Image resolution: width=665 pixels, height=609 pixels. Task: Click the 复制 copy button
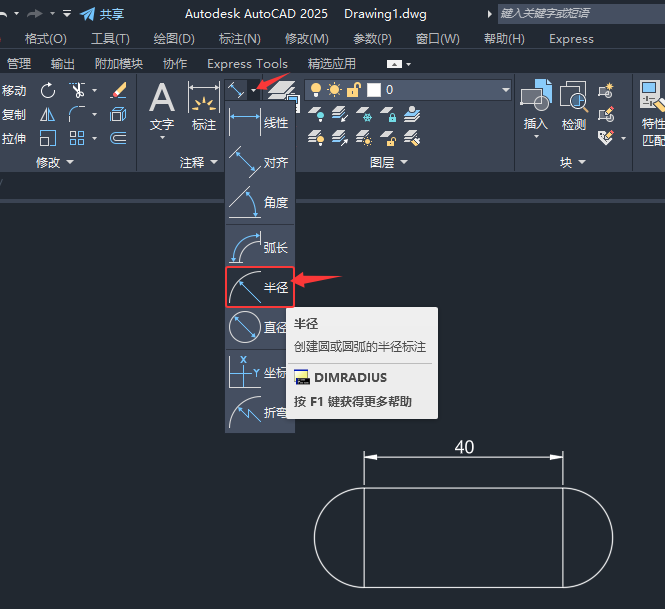[14, 115]
